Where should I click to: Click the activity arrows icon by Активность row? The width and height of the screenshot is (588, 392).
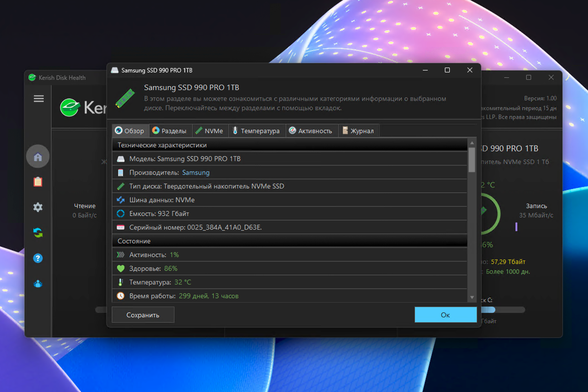pyautogui.click(x=121, y=255)
